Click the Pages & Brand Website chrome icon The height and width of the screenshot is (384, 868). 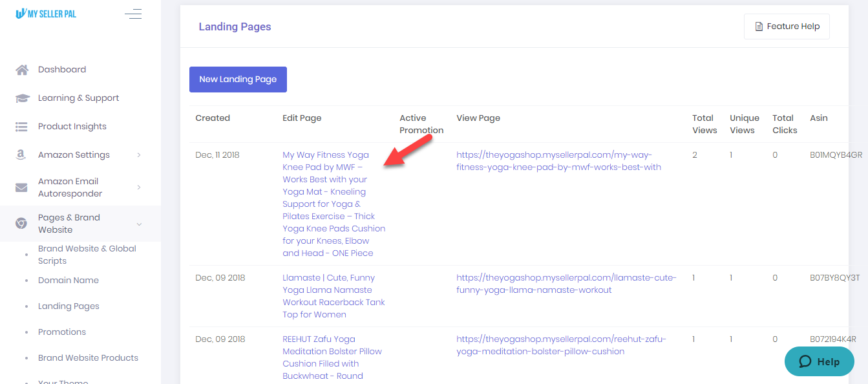tap(21, 224)
